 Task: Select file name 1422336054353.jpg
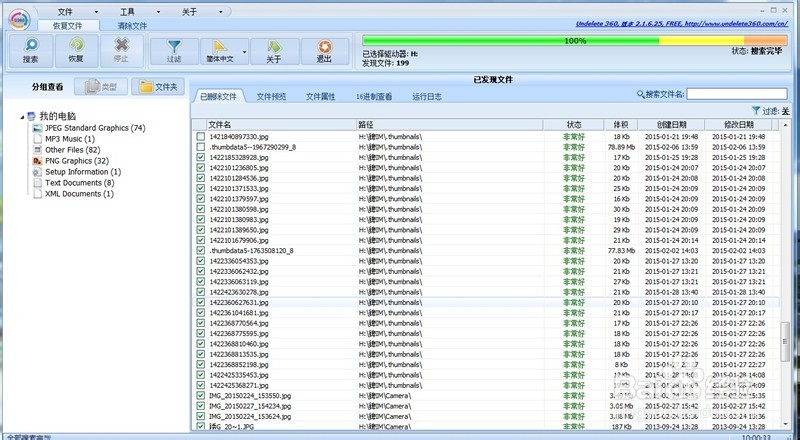tap(239, 261)
